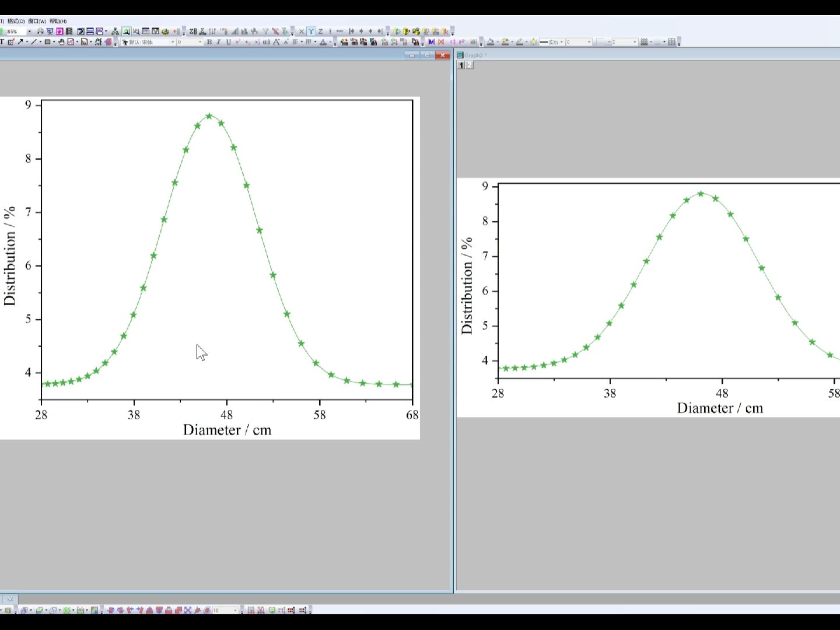Click the red X marker icon
840x630 pixels.
(441, 41)
